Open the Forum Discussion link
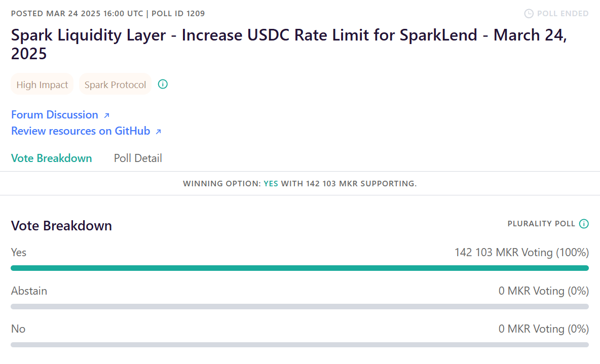600x364 pixels. [55, 115]
